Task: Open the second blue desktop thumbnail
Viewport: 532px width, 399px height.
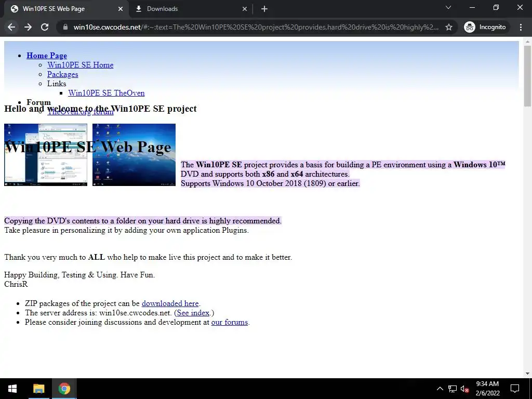Action: (134, 155)
